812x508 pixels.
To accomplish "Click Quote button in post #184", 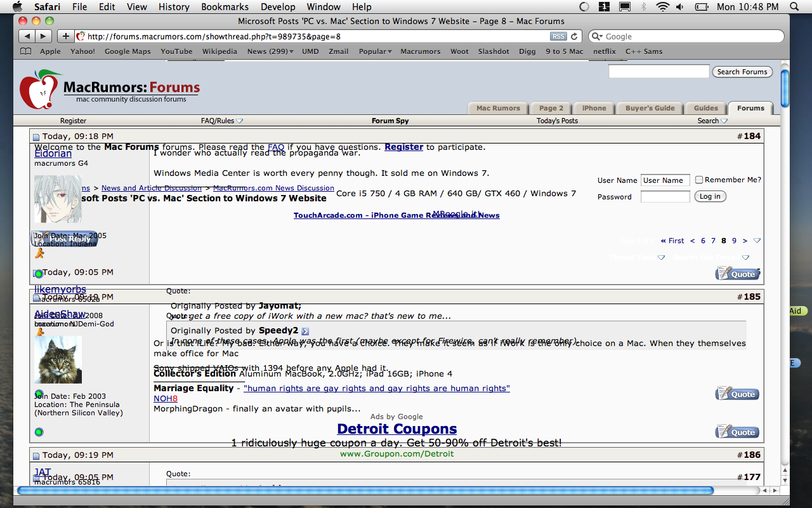I will 737,274.
